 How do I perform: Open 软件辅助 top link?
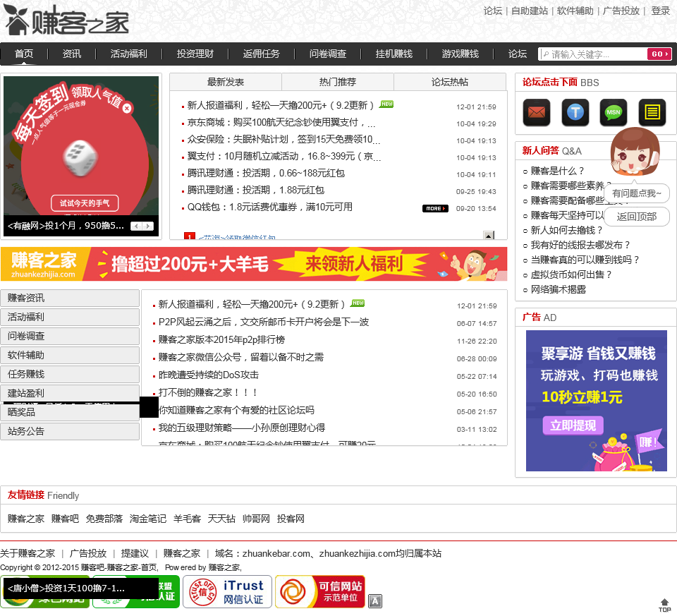click(x=575, y=11)
